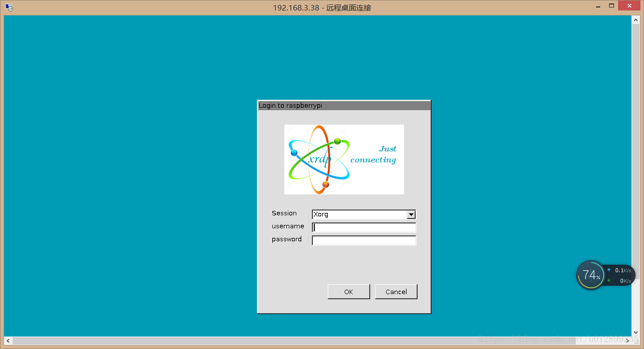Click the username input field
Viewport: 644px width, 349px height.
(x=364, y=227)
